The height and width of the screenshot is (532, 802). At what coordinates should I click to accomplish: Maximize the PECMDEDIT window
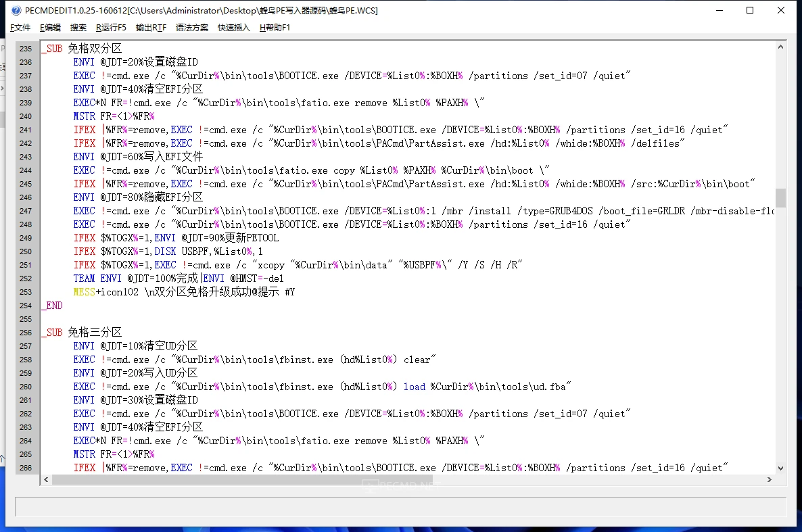(750, 10)
